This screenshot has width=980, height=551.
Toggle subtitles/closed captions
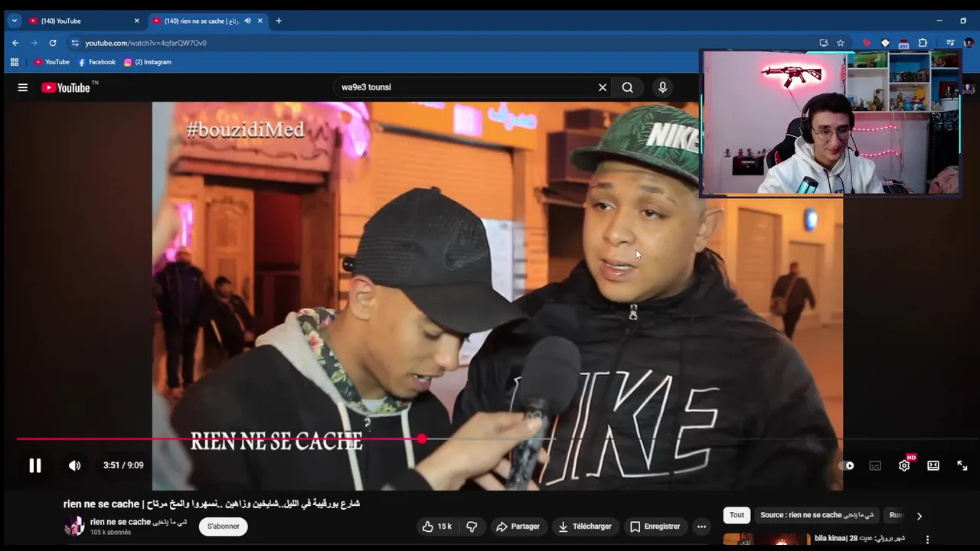coord(875,465)
